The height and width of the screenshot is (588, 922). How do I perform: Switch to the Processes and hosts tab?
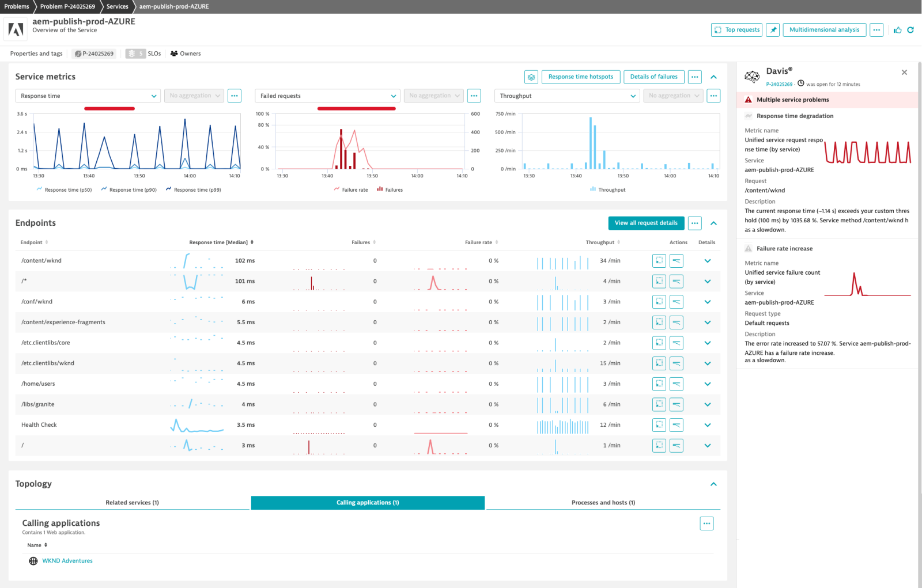tap(603, 502)
